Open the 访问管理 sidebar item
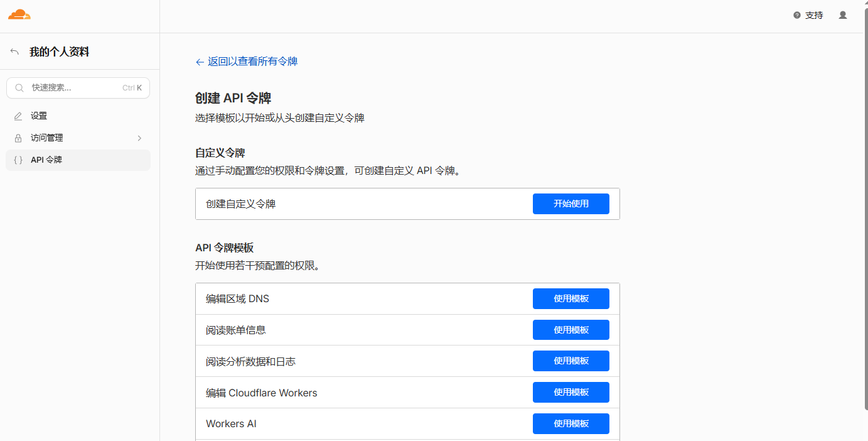 pyautogui.click(x=78, y=138)
